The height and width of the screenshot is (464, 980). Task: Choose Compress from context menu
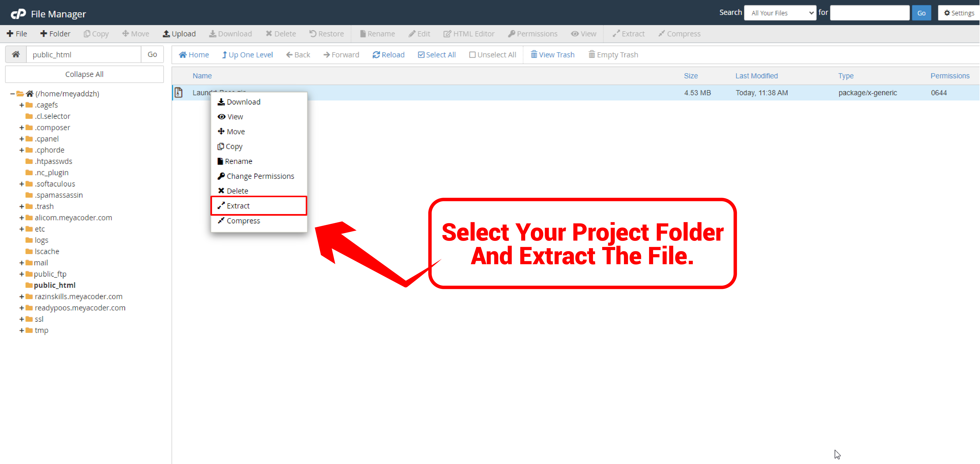coord(259,221)
